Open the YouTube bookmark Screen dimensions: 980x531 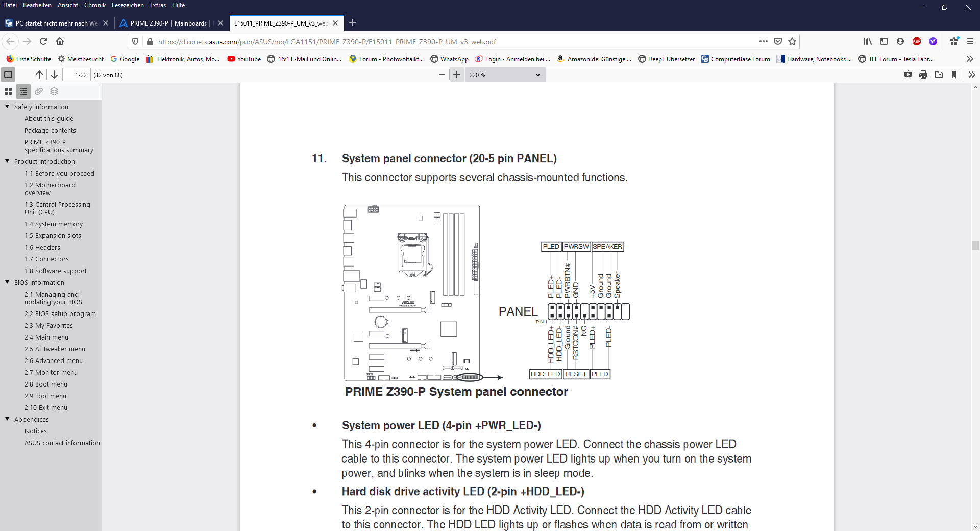point(244,59)
